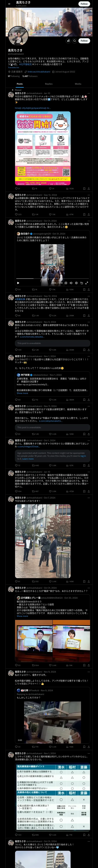Viewport: 98px width, 868px height.
Task: Open Grok profile summary icon
Action: click(68, 41)
